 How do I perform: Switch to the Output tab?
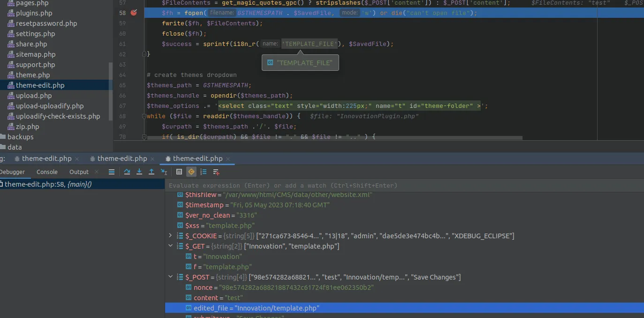[78, 172]
